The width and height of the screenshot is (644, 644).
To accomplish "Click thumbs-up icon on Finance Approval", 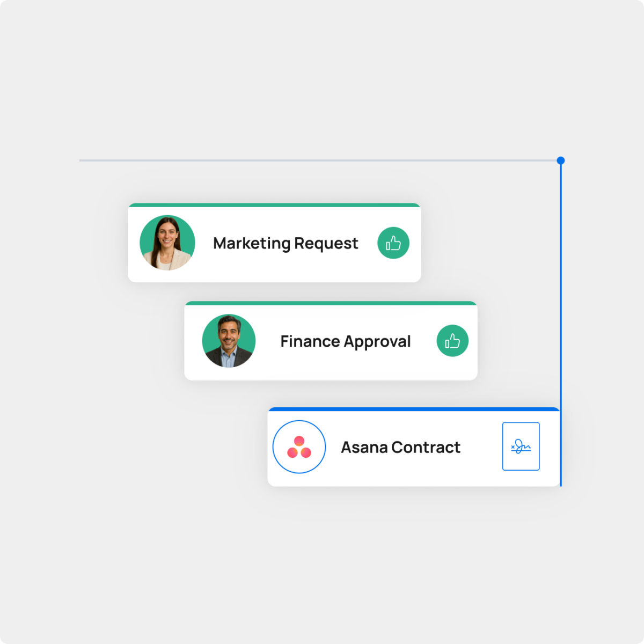I will [452, 341].
